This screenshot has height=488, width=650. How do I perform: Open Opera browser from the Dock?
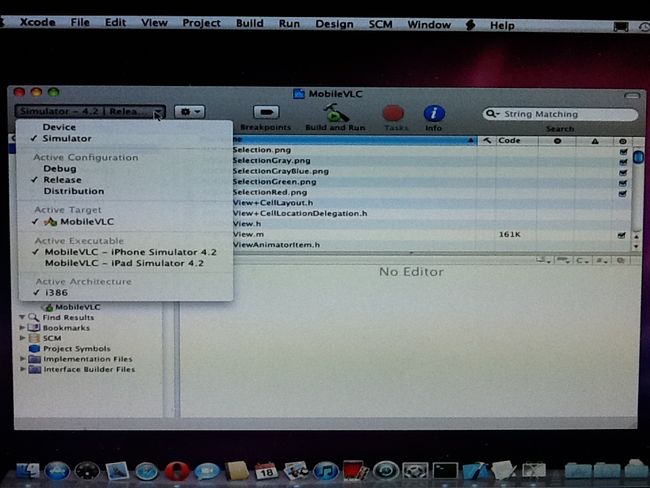(177, 471)
